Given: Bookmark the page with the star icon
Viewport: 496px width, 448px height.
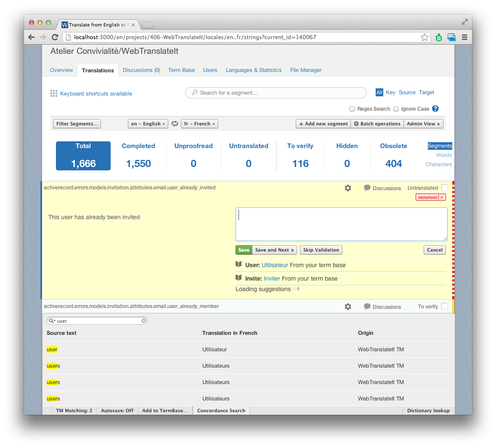Looking at the screenshot, I should tap(424, 37).
